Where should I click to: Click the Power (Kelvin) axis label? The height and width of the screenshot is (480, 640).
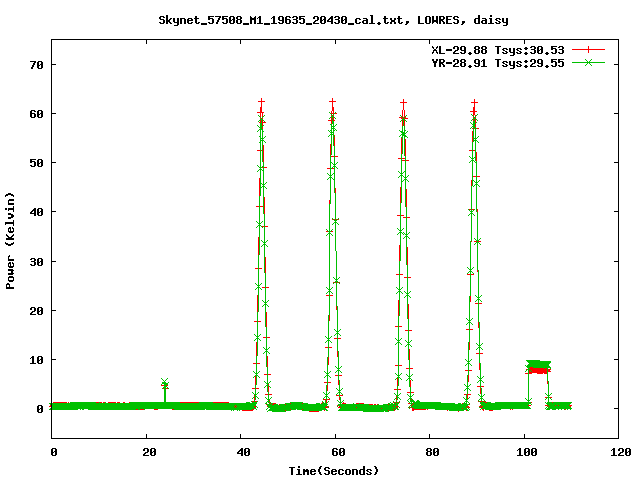click(x=10, y=241)
